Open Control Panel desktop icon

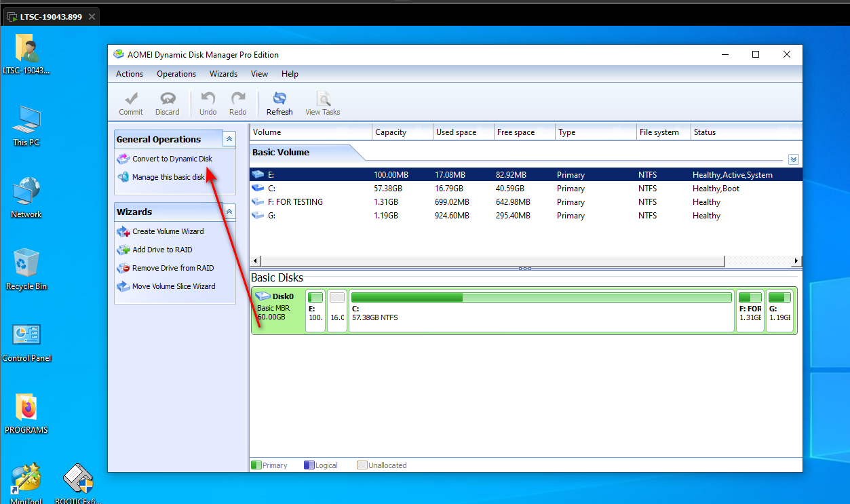coord(26,343)
